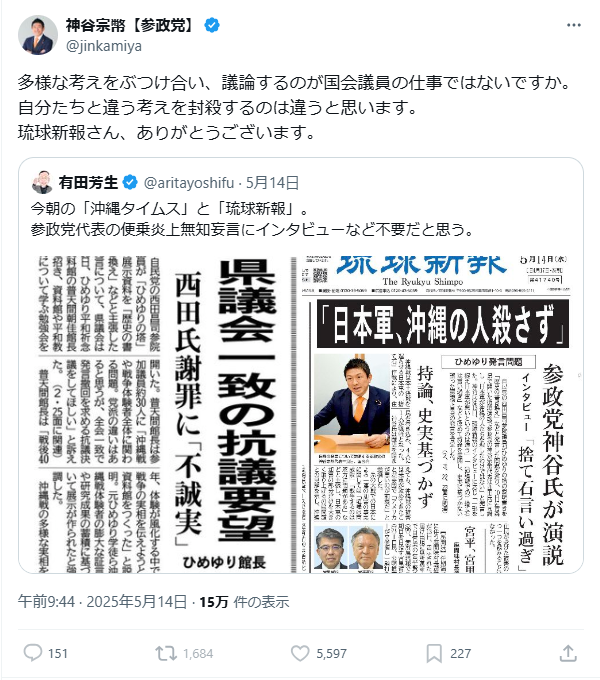
Task: Click the blue verified badge beside 神谷宗幣
Action: [x=212, y=26]
